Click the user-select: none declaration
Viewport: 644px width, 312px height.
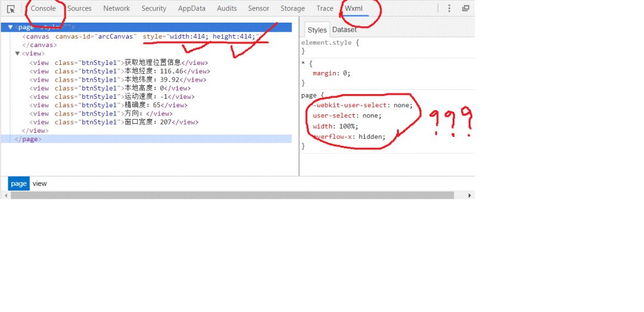point(347,116)
